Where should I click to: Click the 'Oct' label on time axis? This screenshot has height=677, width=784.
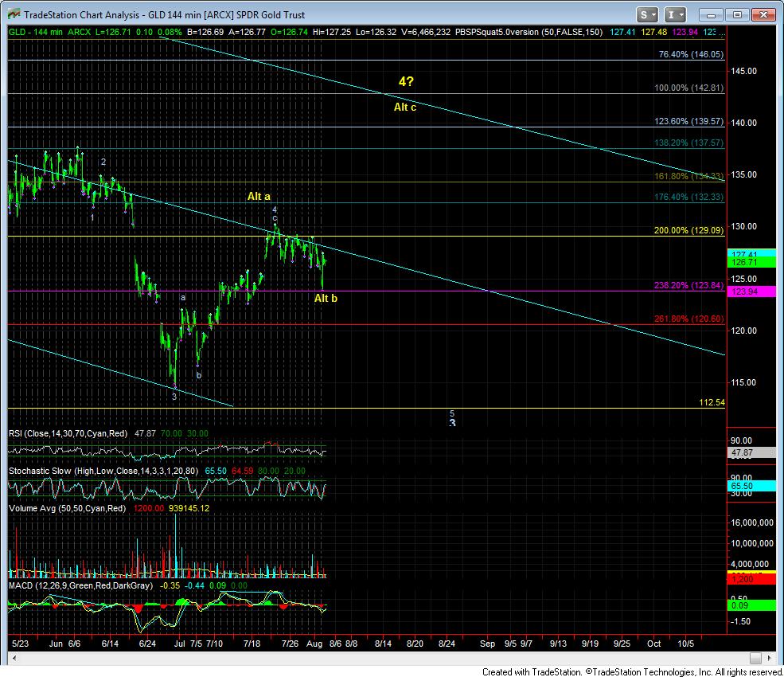(x=654, y=644)
